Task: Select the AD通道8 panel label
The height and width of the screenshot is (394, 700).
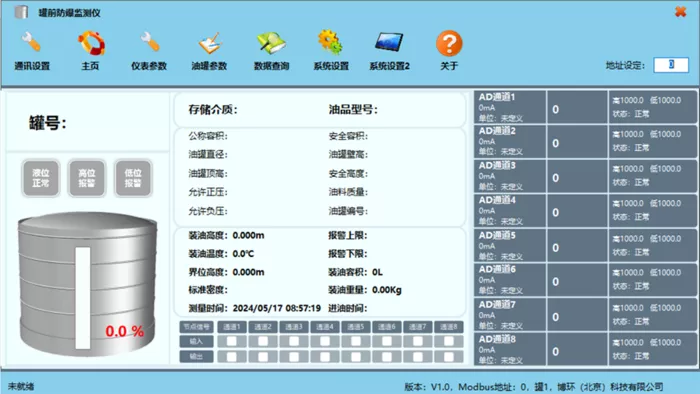Action: pyautogui.click(x=497, y=339)
